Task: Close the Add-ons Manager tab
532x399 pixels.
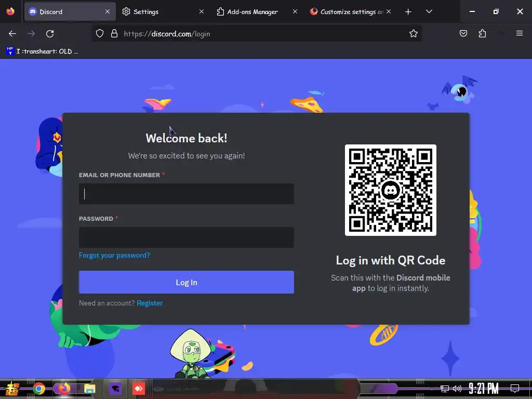Action: [x=295, y=11]
